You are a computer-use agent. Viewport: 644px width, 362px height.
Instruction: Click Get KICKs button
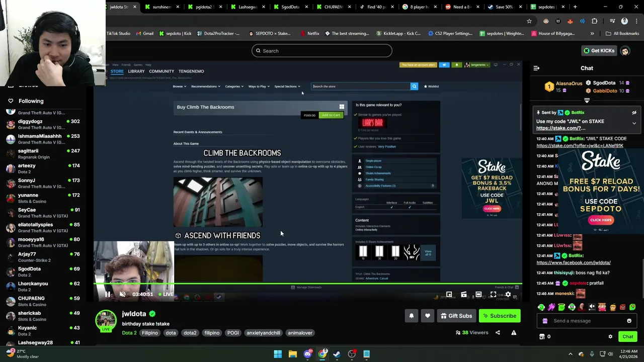[x=599, y=51]
